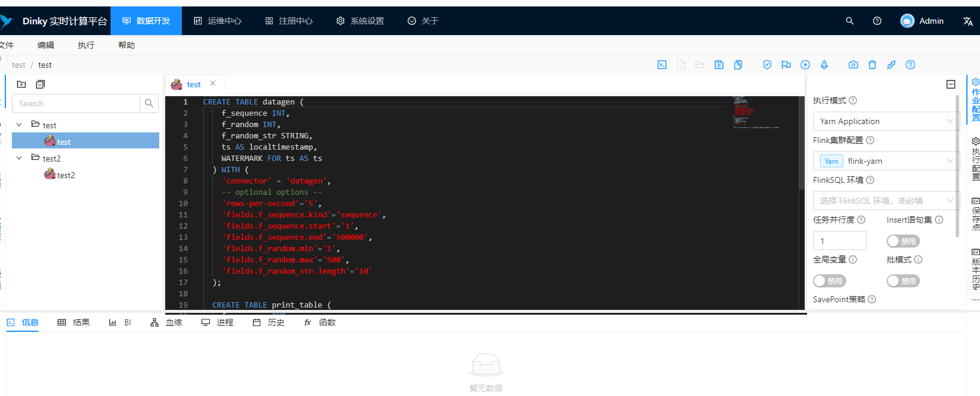Open the 执行模式 Yarn Application dropdown
Image resolution: width=980 pixels, height=396 pixels.
click(x=886, y=121)
